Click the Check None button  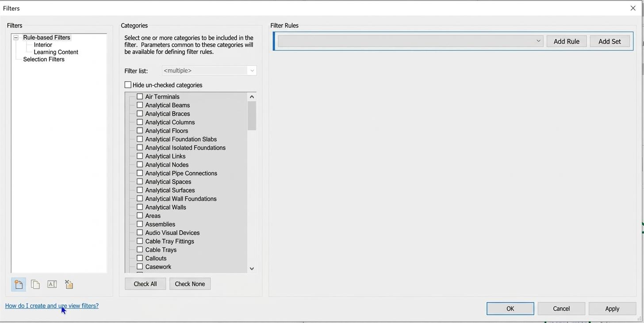190,284
